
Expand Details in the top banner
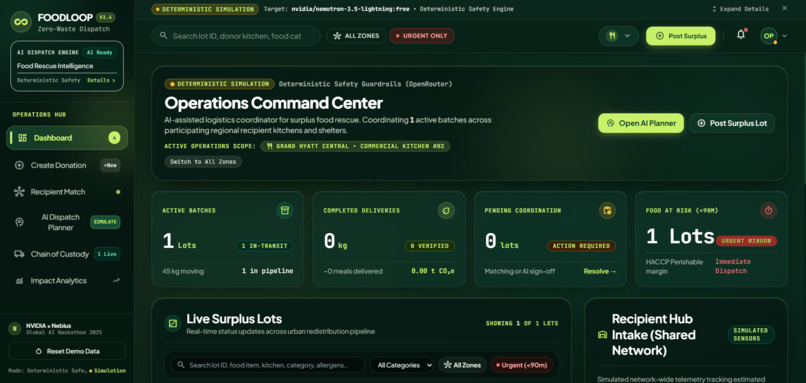click(741, 9)
